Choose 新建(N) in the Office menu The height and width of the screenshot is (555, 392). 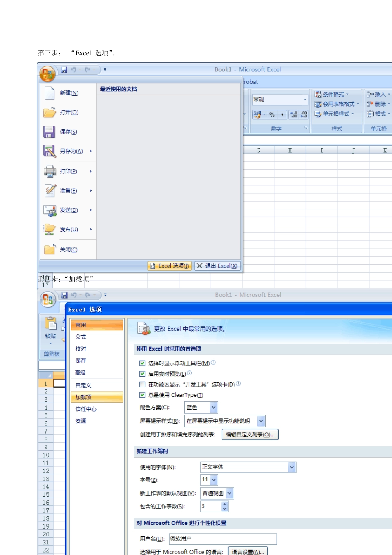pyautogui.click(x=68, y=93)
